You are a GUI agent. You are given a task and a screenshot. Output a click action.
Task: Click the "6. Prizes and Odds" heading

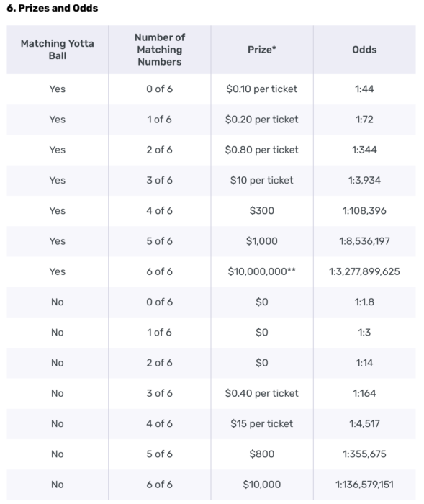[x=53, y=8]
